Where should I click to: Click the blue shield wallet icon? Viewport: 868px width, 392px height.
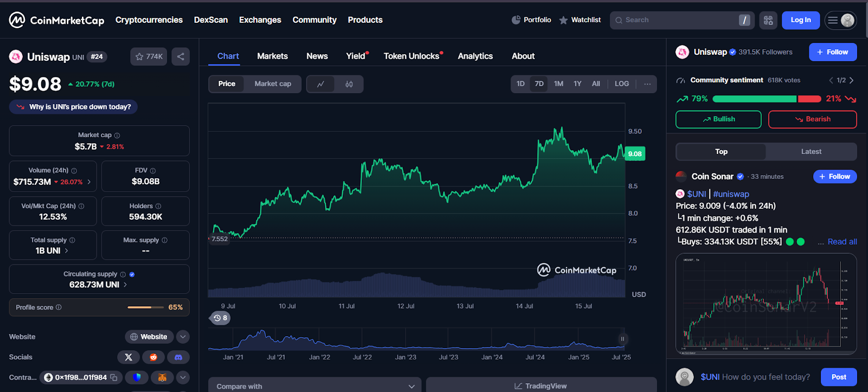pos(137,377)
